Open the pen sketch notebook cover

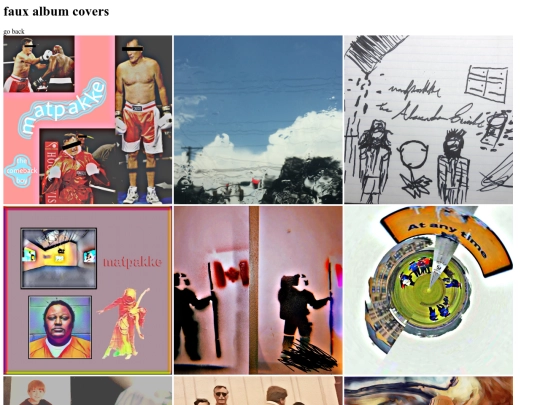[428, 120]
